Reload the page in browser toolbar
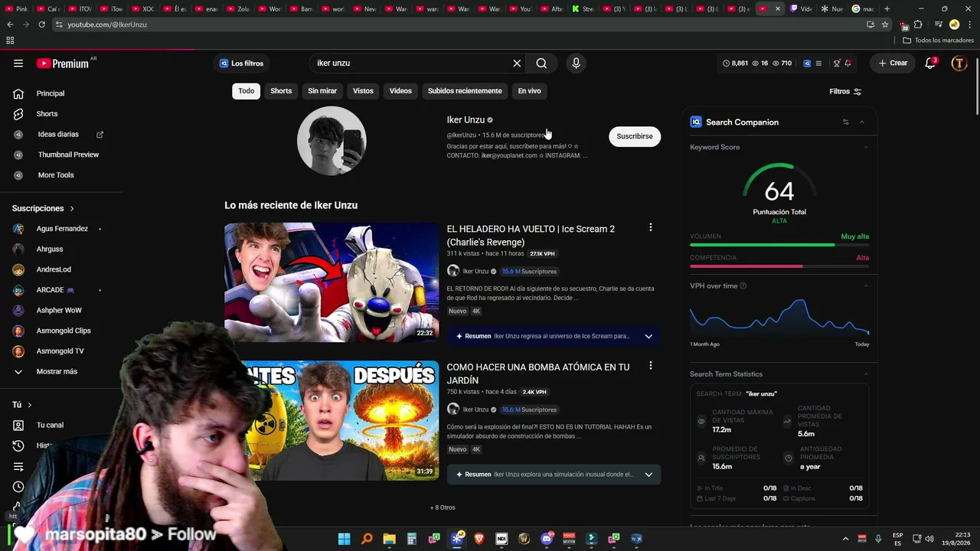This screenshot has width=980, height=551. [41, 24]
